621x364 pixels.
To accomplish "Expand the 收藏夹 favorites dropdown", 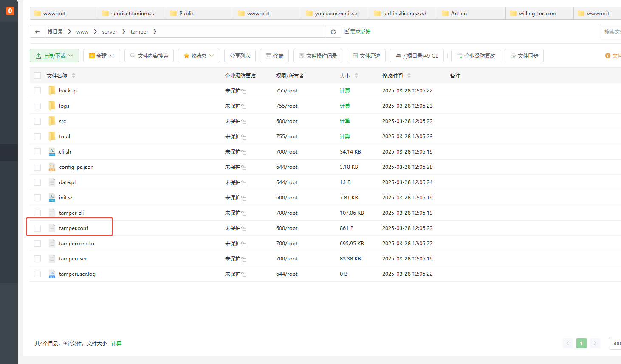I will 199,56.
